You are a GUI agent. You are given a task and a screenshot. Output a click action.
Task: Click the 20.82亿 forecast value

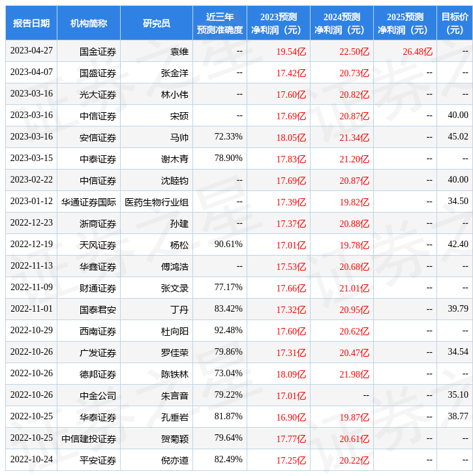[x=354, y=95]
